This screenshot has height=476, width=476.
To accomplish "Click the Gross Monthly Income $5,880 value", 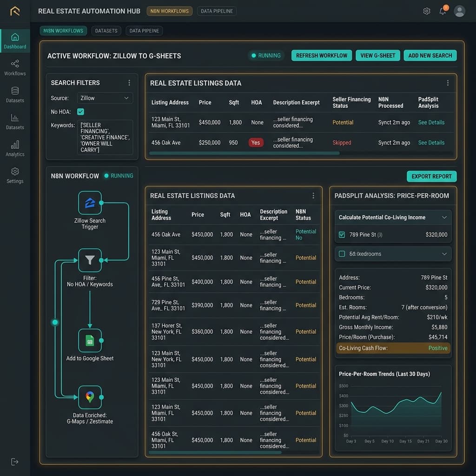I will pyautogui.click(x=439, y=327).
